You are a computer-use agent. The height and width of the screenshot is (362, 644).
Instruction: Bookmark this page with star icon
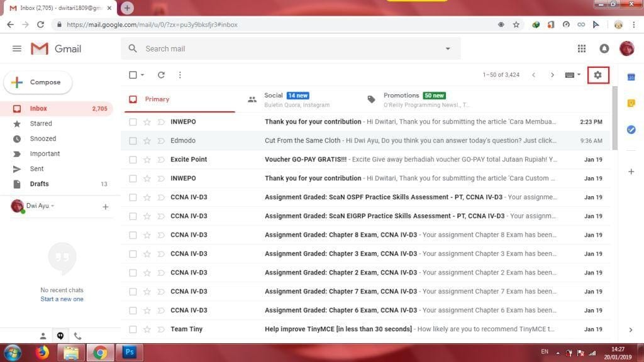pyautogui.click(x=516, y=25)
